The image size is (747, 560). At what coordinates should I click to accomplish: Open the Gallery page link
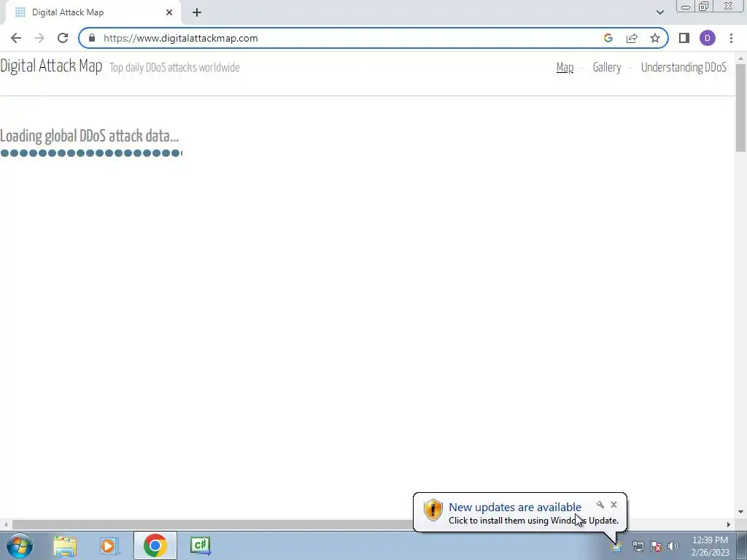607,68
